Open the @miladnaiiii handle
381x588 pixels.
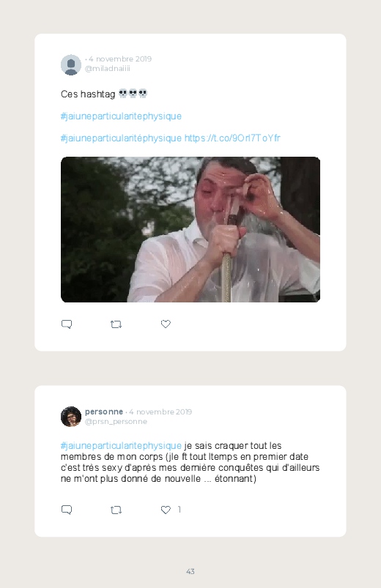click(x=108, y=69)
